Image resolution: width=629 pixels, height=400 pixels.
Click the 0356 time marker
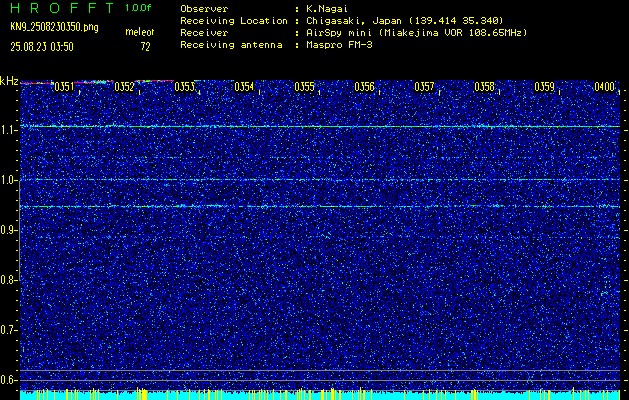coord(364,87)
